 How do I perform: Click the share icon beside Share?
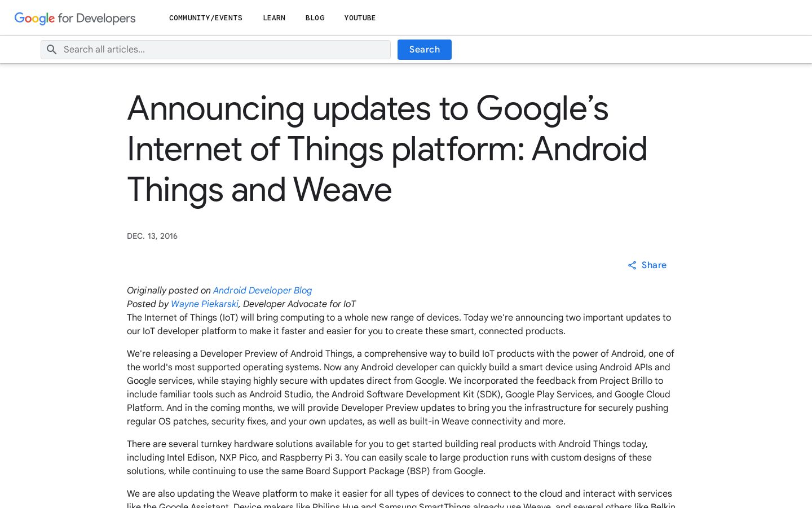coord(632,265)
